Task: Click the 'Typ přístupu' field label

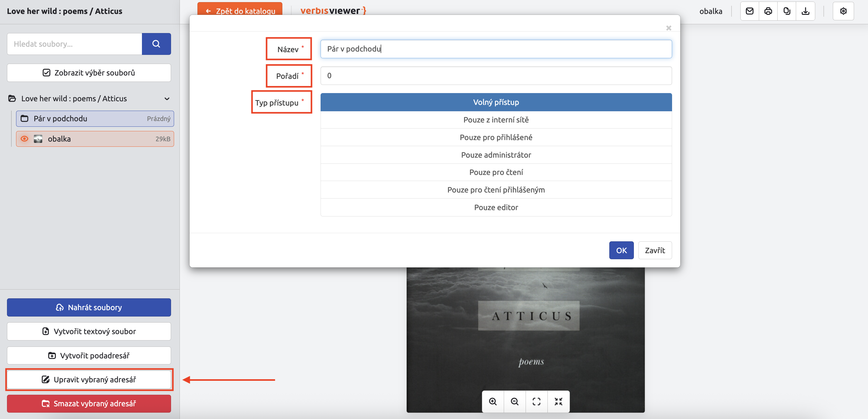Action: (277, 103)
